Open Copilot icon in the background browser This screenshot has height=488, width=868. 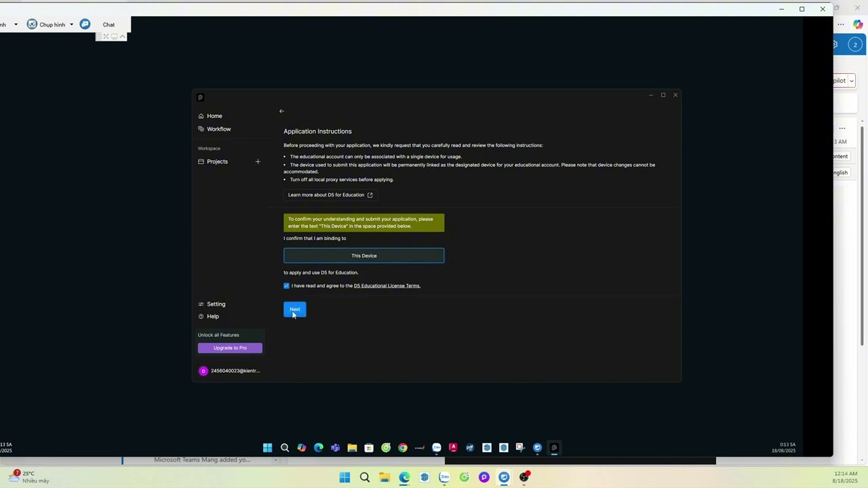click(x=858, y=24)
